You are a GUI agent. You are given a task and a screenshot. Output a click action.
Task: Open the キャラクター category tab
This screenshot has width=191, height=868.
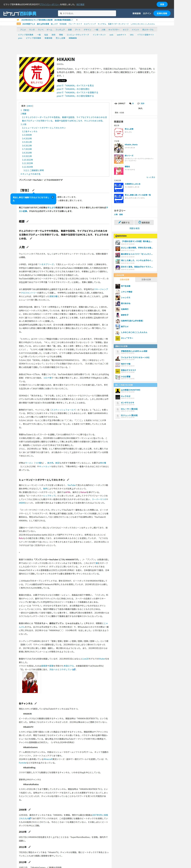(114, 30)
